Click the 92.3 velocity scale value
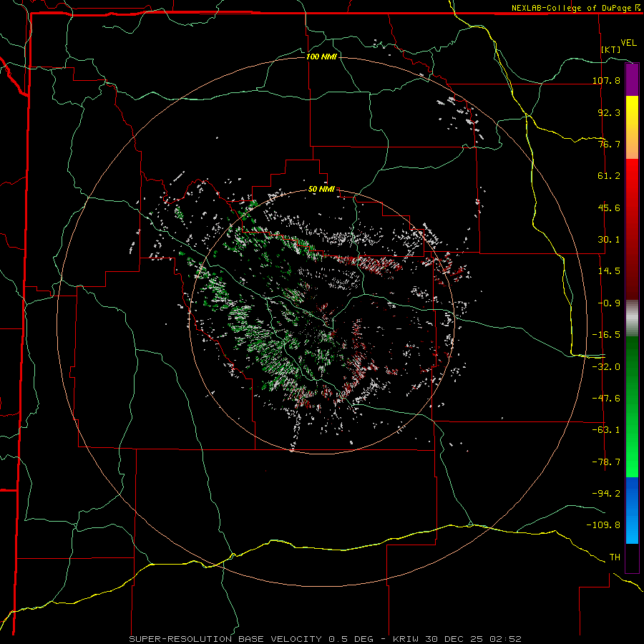The width and height of the screenshot is (644, 644). (x=609, y=112)
